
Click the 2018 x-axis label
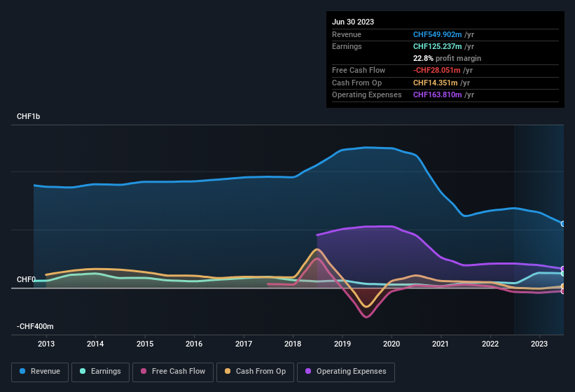pos(293,344)
